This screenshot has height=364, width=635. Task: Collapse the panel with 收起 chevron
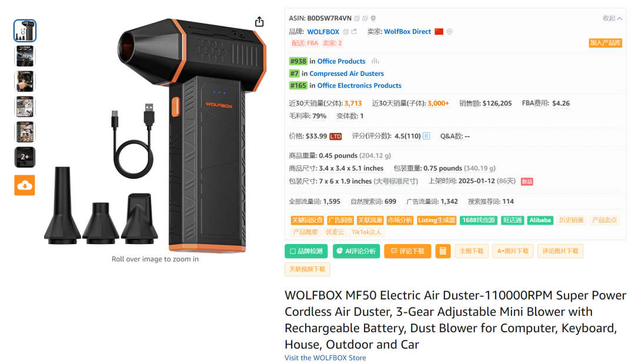pos(612,18)
